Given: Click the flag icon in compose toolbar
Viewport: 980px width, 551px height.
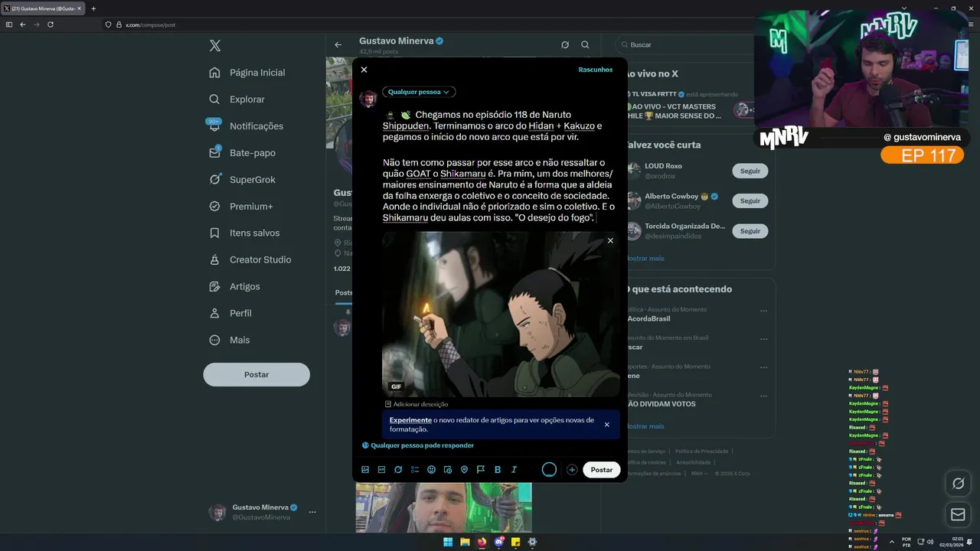Looking at the screenshot, I should click(481, 470).
